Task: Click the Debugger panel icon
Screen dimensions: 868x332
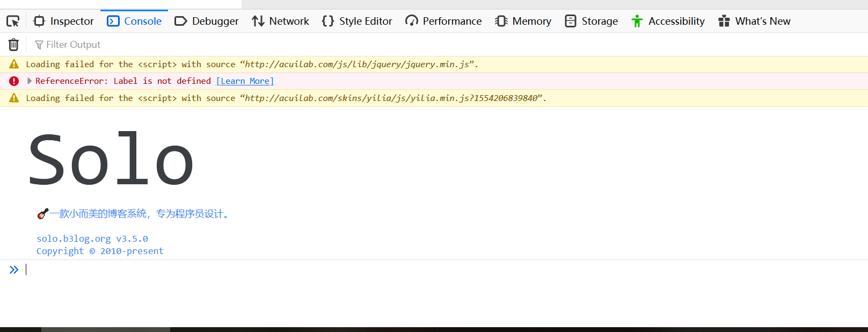Action: pyautogui.click(x=181, y=21)
